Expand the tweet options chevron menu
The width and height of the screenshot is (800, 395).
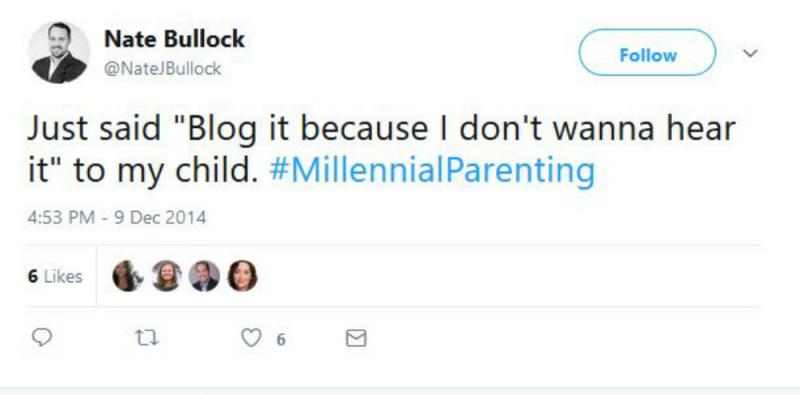point(750,53)
